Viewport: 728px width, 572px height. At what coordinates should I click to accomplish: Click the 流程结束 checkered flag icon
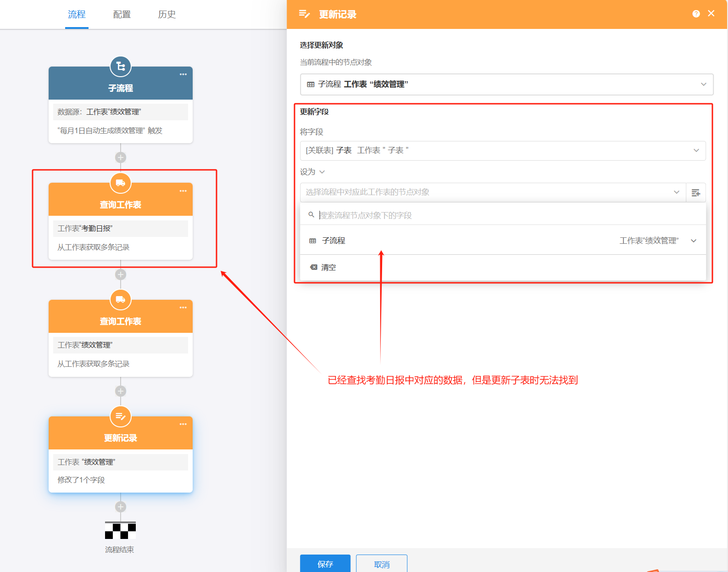120,531
